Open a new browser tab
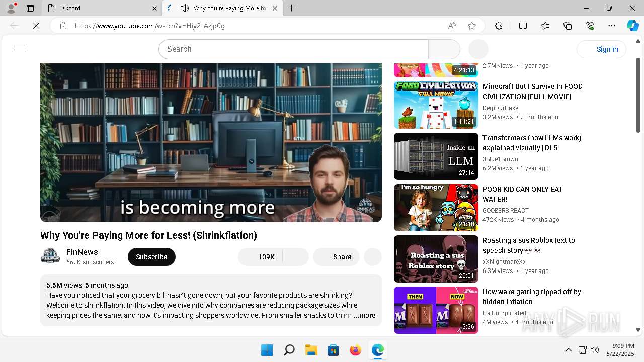 click(x=292, y=8)
